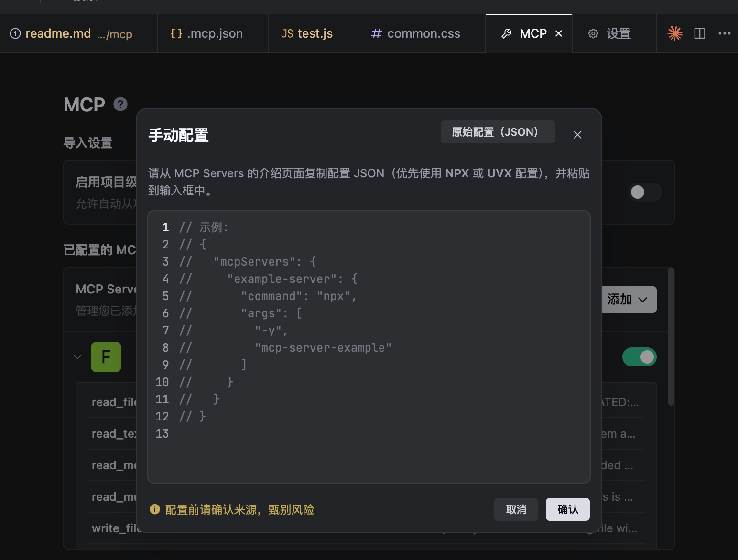Click 原始配置 (JSON) button
The width and height of the screenshot is (738, 560).
[x=498, y=132]
